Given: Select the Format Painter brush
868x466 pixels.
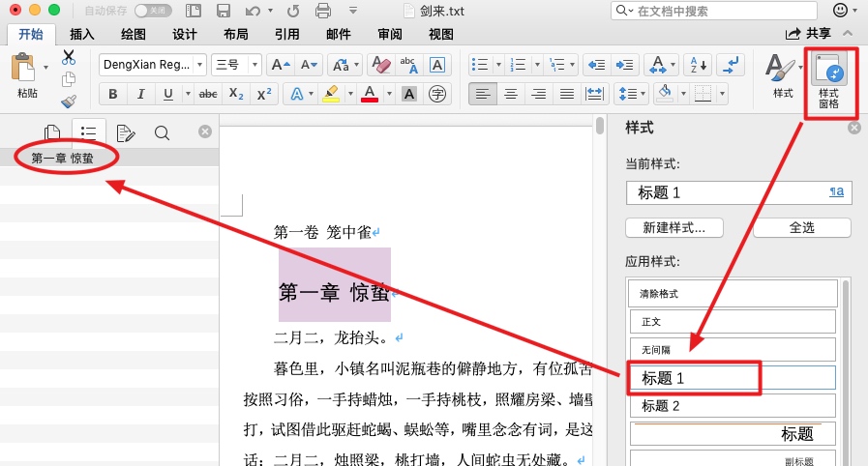Looking at the screenshot, I should 69,102.
